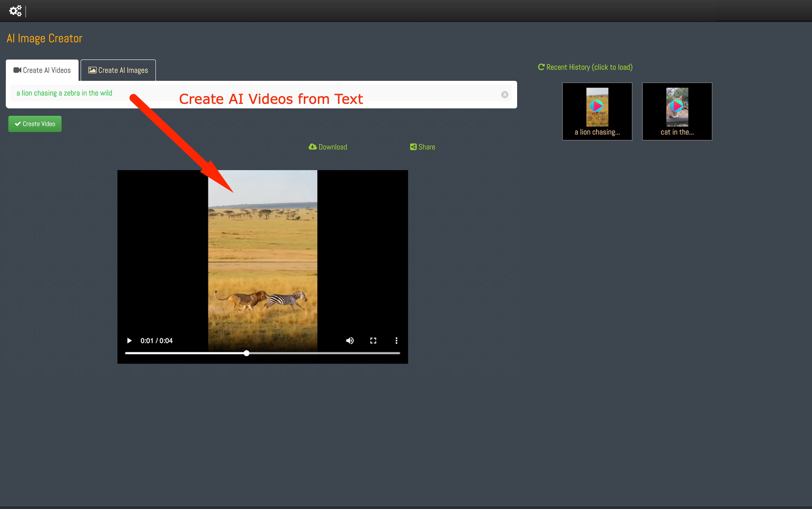Clear the prompt text with X icon

pos(504,95)
